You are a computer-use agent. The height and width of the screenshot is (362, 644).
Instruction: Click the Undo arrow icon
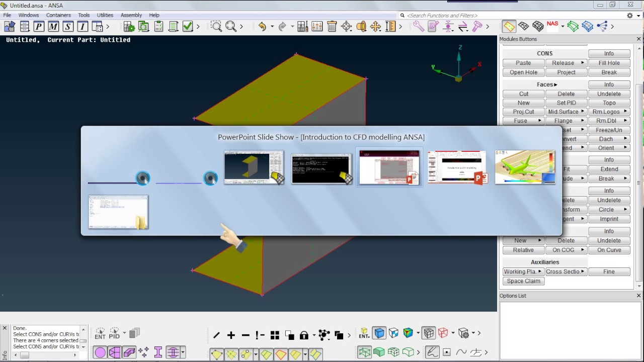pos(262,27)
